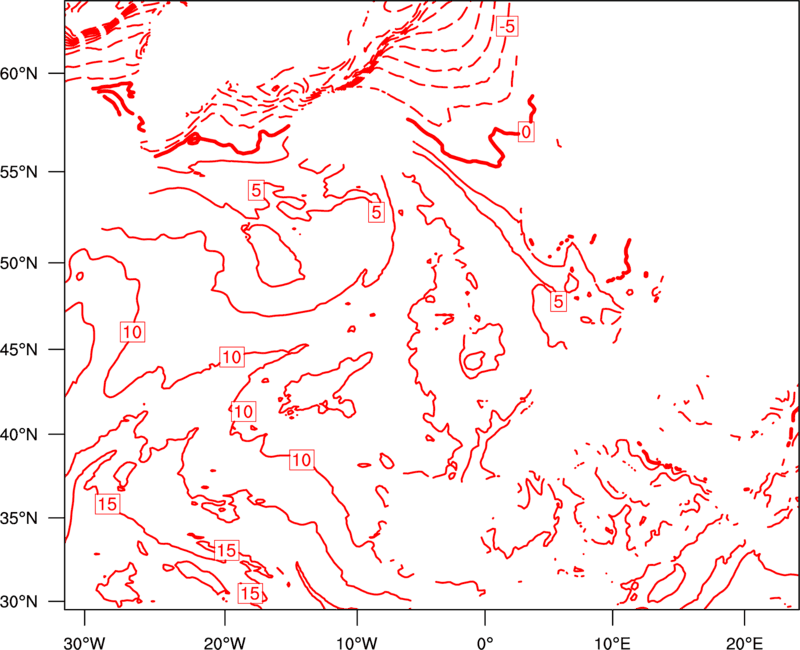Screen dimensions: 800x650
Task: Click the 30°W longitude axis label
Action: click(85, 643)
